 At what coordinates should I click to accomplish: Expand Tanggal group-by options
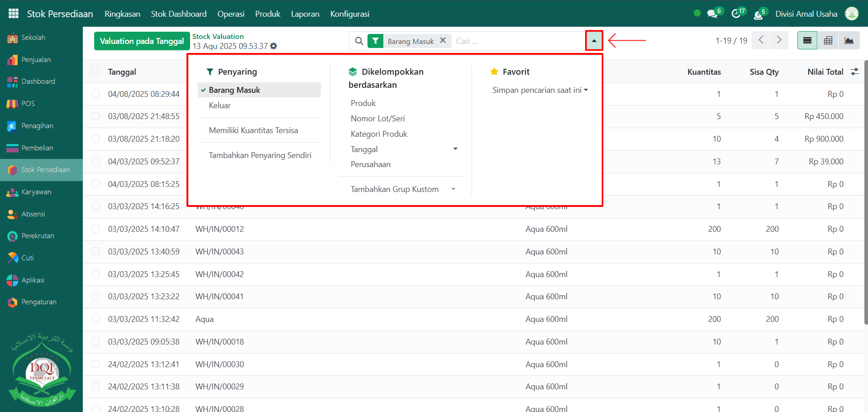pyautogui.click(x=455, y=149)
